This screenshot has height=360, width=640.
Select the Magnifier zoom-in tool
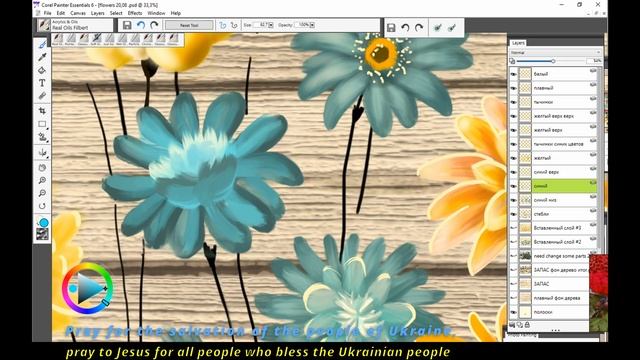(42, 180)
